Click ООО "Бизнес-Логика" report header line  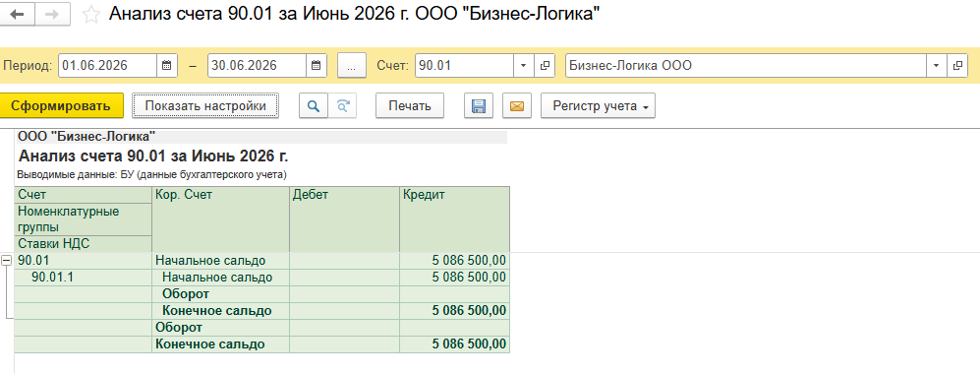tap(86, 136)
